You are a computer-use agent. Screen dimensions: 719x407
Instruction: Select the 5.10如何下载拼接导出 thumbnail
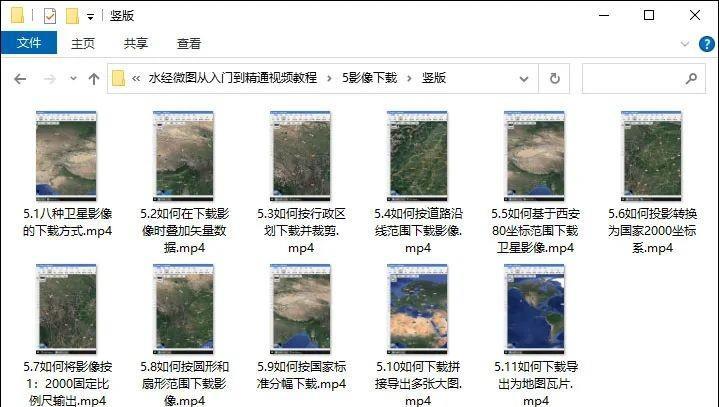click(x=418, y=309)
